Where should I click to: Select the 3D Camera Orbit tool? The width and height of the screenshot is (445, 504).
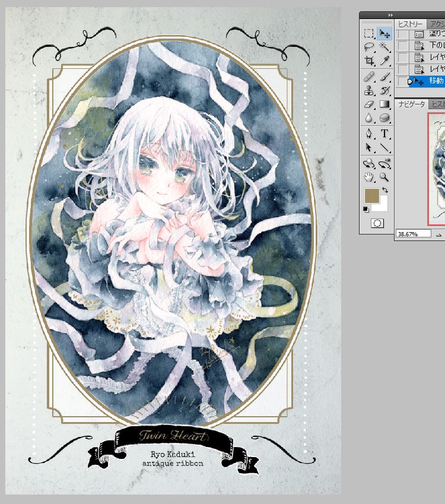(x=384, y=164)
